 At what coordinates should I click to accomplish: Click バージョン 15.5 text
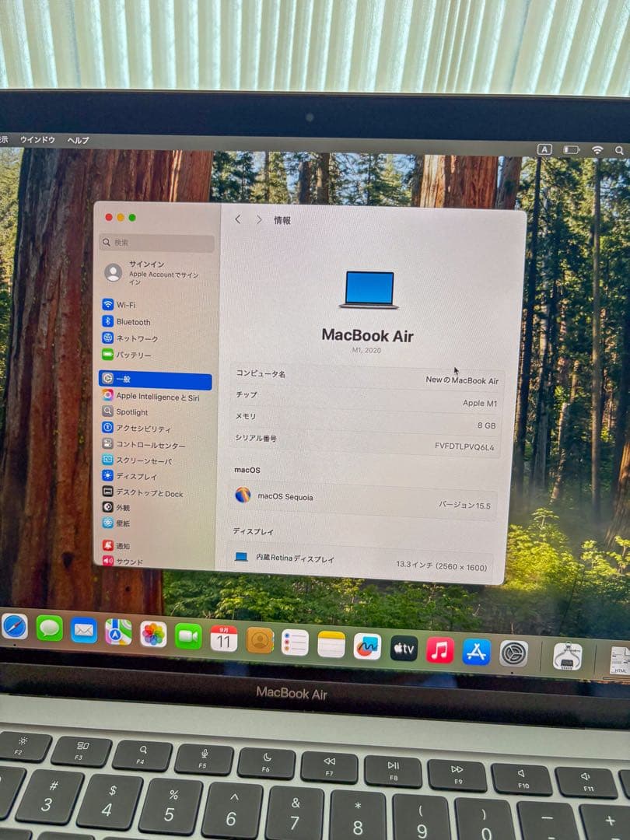464,506
